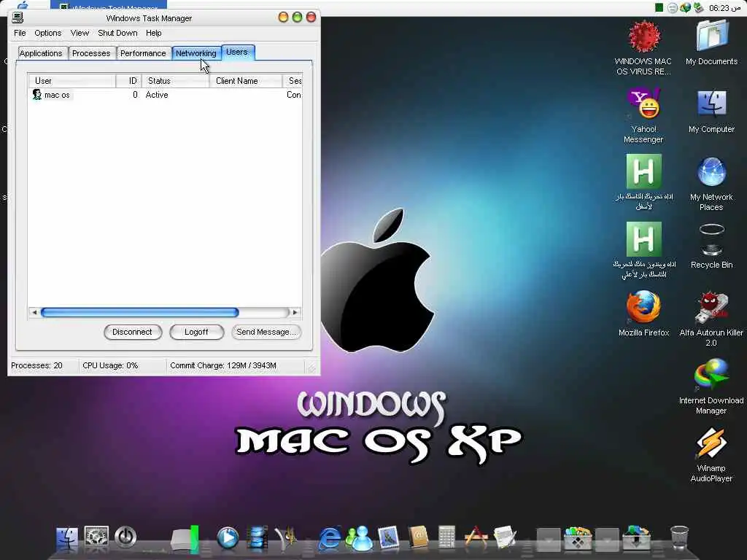
Task: Open the upper green H shortcut
Action: pyautogui.click(x=643, y=171)
